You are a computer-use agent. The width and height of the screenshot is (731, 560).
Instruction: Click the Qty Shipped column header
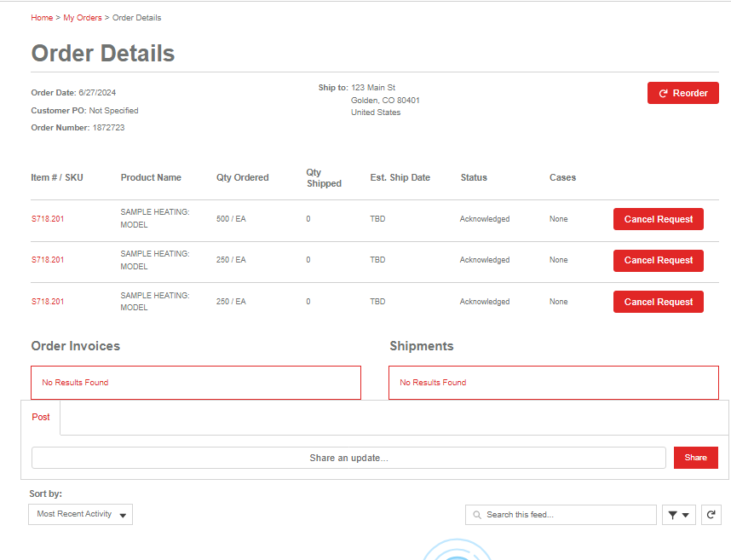tap(324, 177)
